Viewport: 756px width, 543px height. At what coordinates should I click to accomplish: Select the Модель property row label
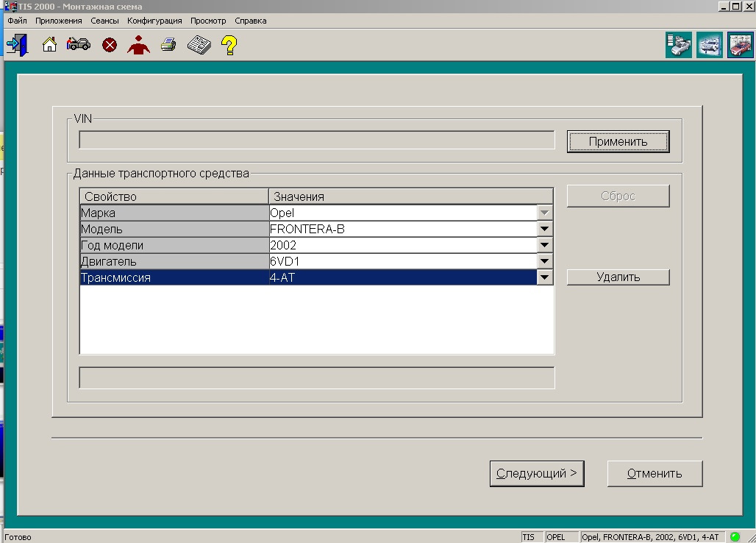click(x=174, y=229)
